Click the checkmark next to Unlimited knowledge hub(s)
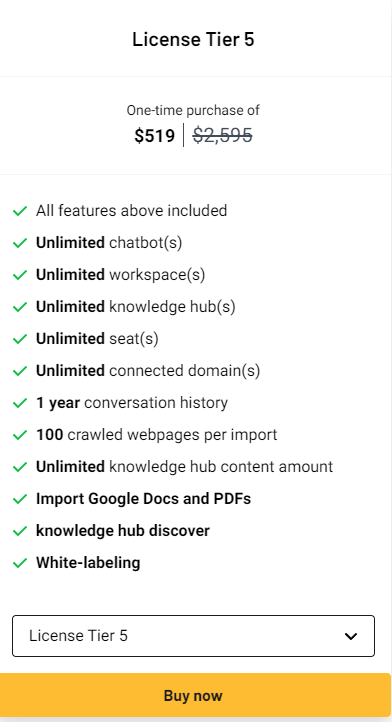392x722 pixels. [20, 307]
